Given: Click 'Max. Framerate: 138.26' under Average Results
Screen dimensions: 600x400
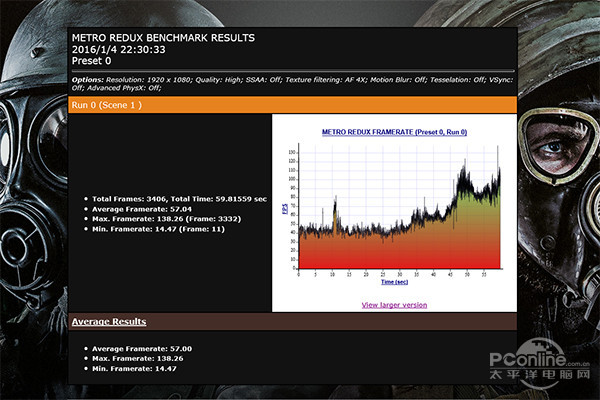Looking at the screenshot, I should click(x=138, y=359).
